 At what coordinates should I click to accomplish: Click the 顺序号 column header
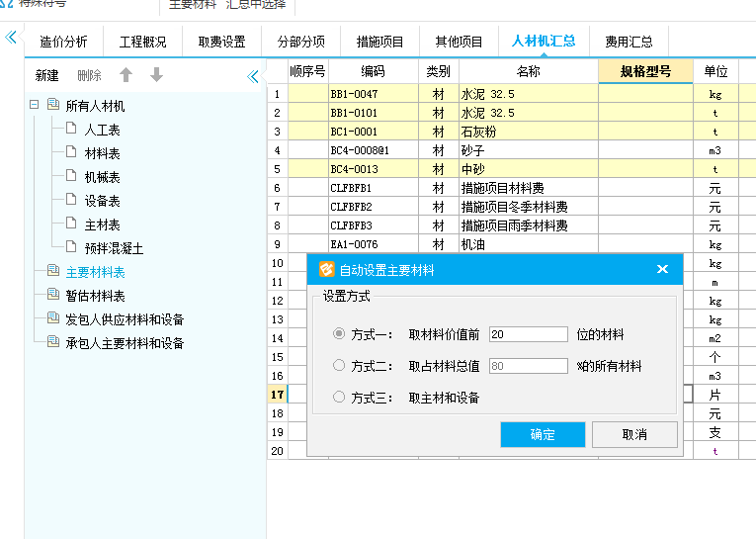pos(308,71)
